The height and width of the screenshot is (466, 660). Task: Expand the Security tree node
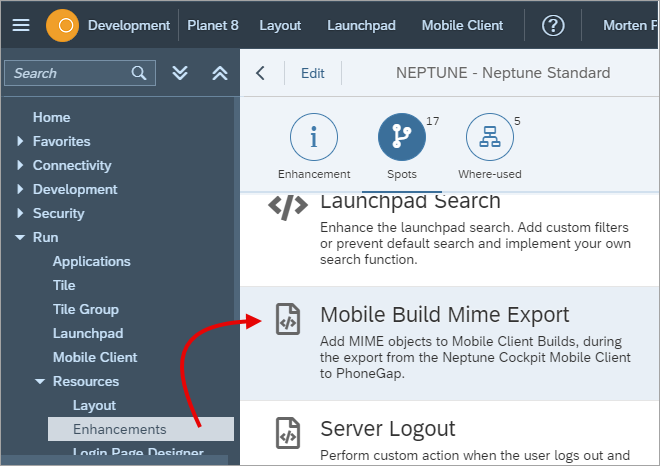click(x=20, y=213)
